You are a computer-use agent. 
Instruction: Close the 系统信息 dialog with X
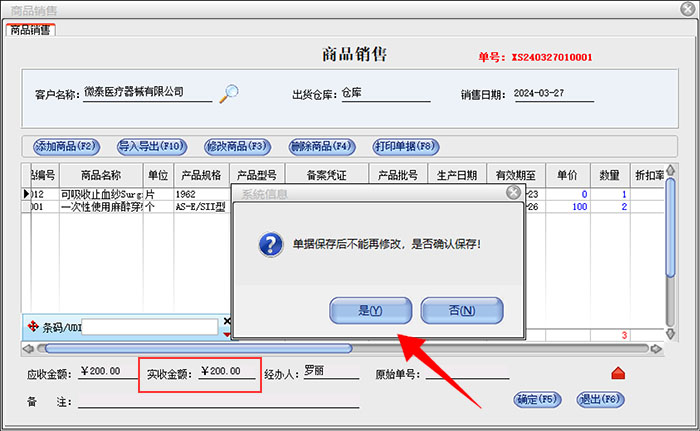tap(513, 191)
